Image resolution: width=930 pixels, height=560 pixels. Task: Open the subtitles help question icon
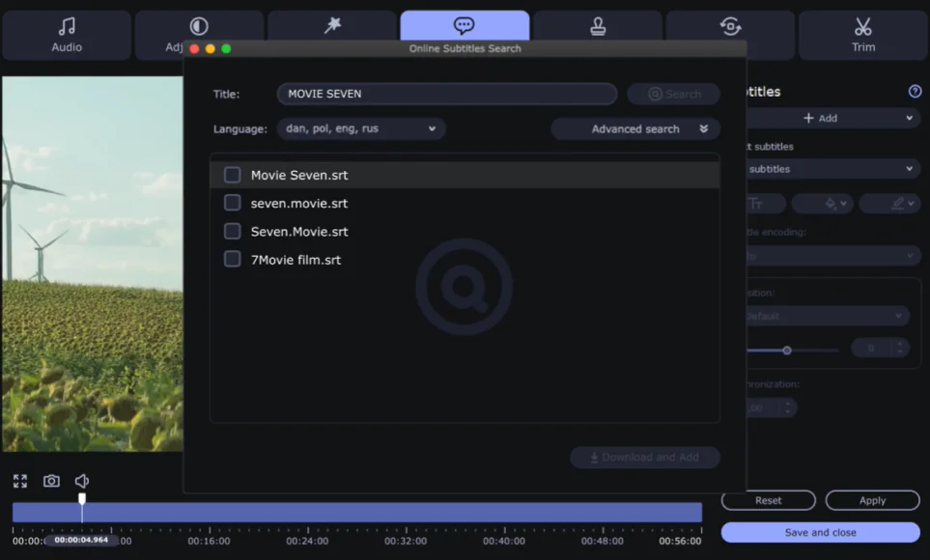point(915,92)
